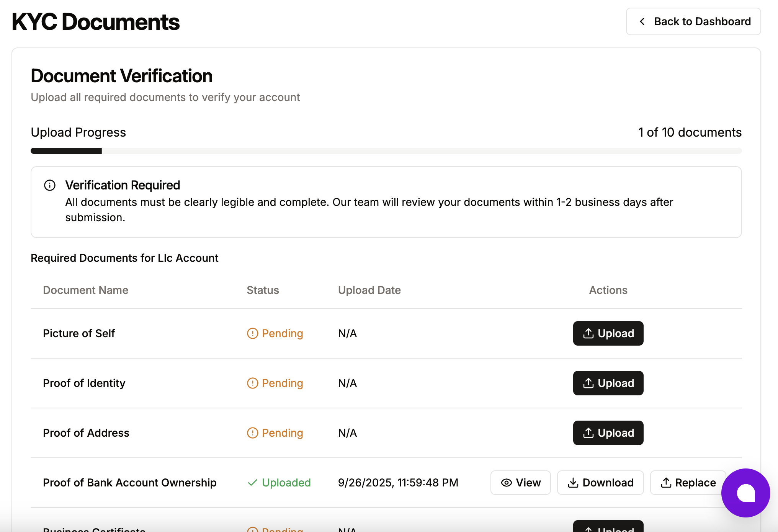Viewport: 778px width, 532px height.
Task: Click the Pending warning icon for Picture of Self
Action: tap(252, 333)
